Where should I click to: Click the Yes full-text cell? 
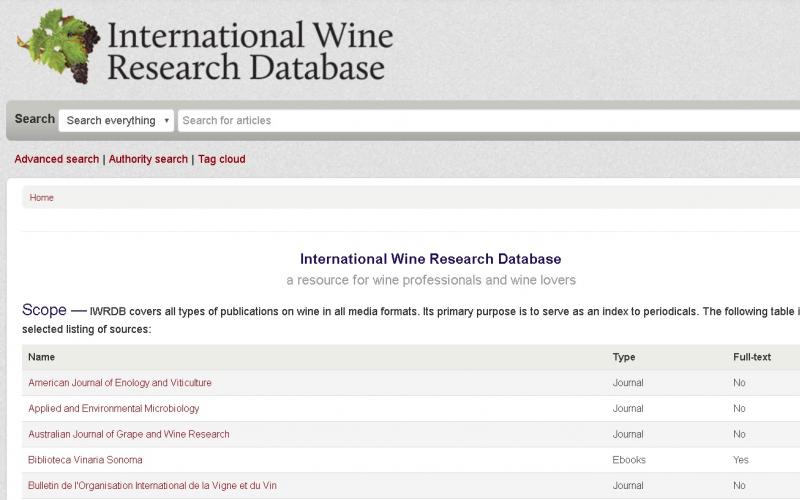tap(741, 460)
